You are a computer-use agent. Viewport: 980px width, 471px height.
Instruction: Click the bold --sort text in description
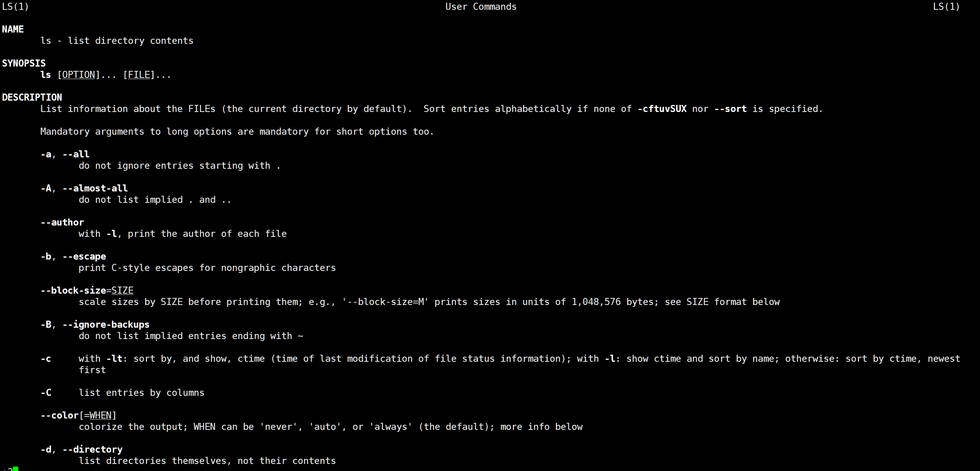coord(730,109)
